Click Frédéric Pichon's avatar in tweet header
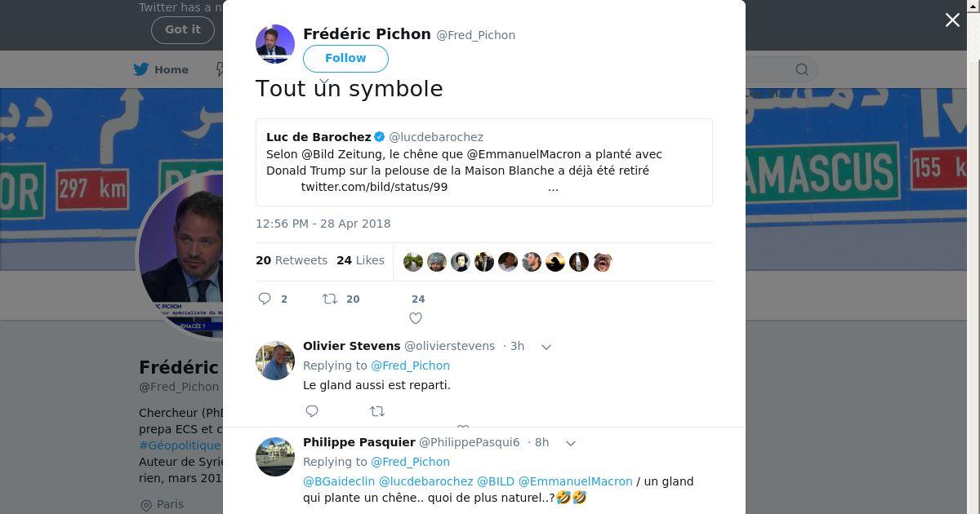This screenshot has width=980, height=514. pyautogui.click(x=275, y=44)
